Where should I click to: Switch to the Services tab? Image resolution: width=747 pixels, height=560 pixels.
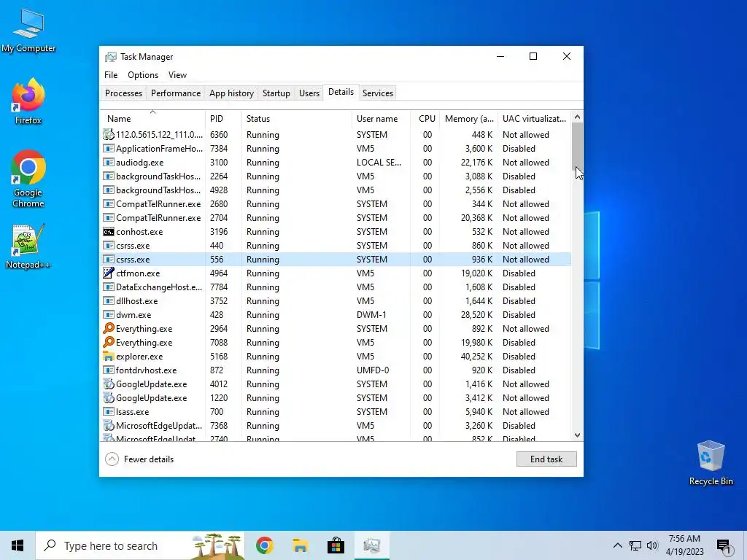pos(378,93)
